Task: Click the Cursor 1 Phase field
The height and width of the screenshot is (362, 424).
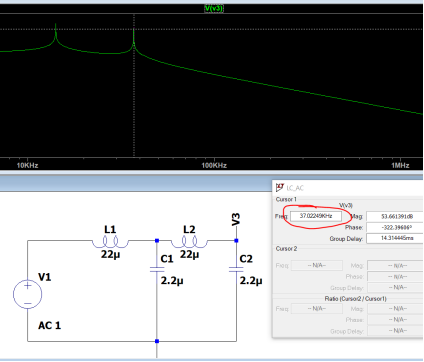Action: tap(395, 227)
